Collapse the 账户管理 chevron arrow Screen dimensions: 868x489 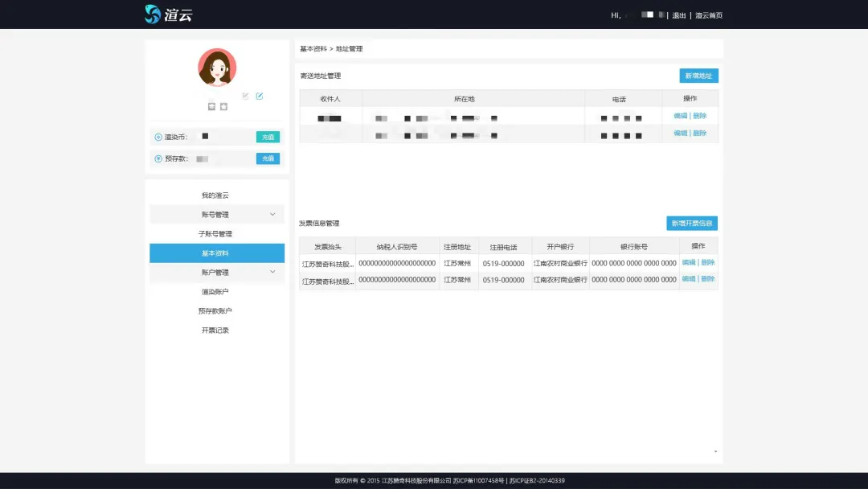pos(272,272)
